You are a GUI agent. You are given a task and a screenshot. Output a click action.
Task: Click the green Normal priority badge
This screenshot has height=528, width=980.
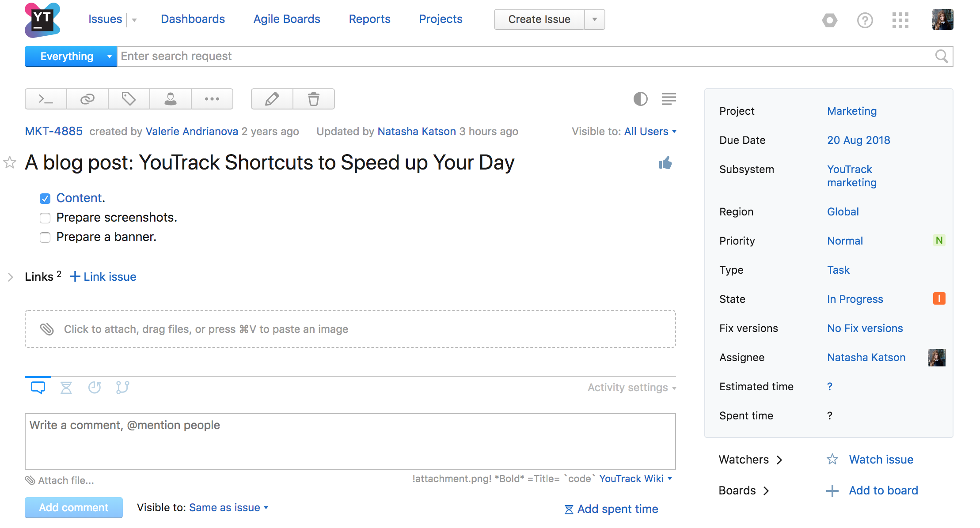[939, 241]
